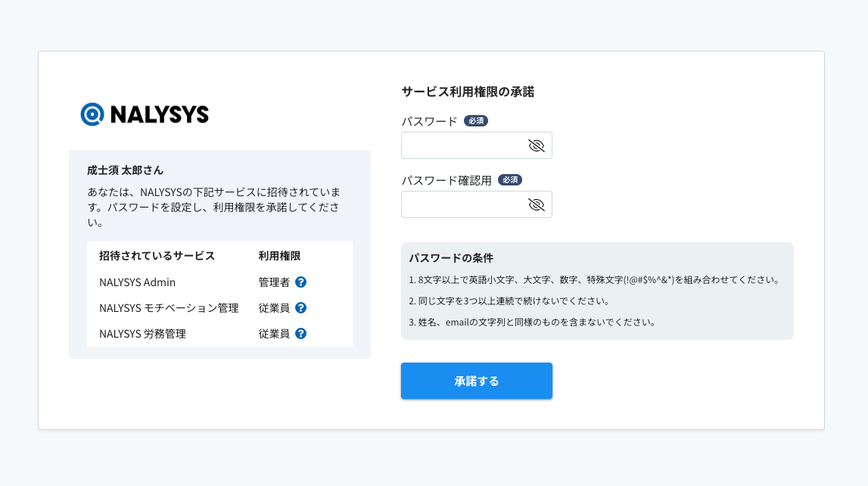868x486 pixels.
Task: Click the NALYSYS logo
Action: [x=145, y=114]
